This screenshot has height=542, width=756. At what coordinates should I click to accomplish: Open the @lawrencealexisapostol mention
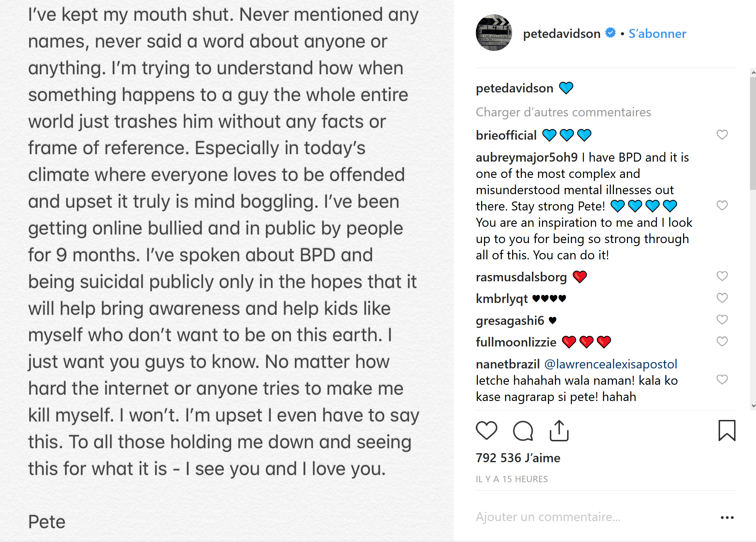point(611,364)
